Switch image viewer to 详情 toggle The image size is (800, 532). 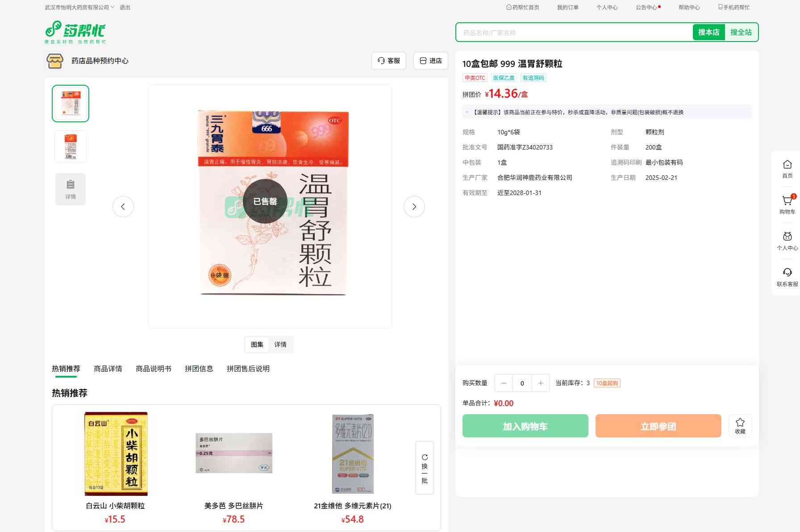pyautogui.click(x=280, y=345)
